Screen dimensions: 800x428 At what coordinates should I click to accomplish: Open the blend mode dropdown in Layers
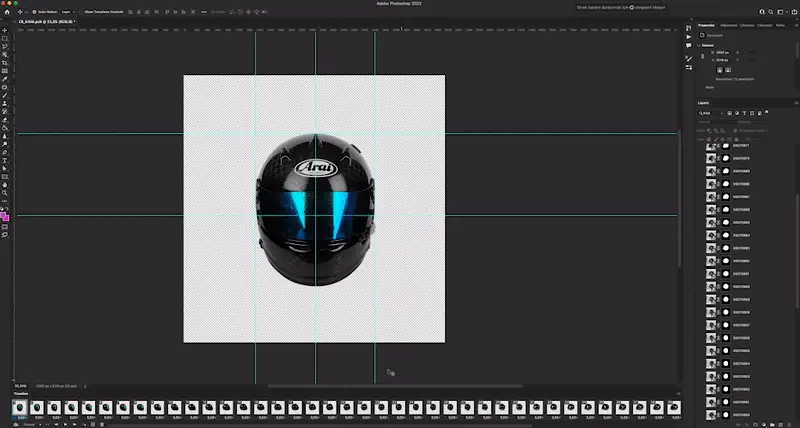pos(716,122)
